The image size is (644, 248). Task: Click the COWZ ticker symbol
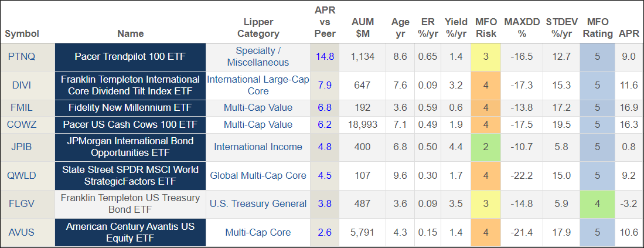pyautogui.click(x=22, y=124)
